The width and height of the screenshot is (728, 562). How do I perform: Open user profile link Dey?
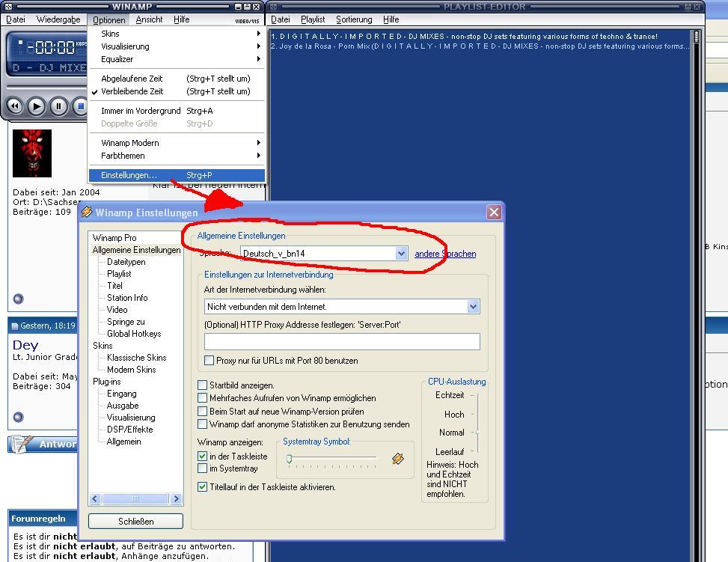(x=25, y=345)
